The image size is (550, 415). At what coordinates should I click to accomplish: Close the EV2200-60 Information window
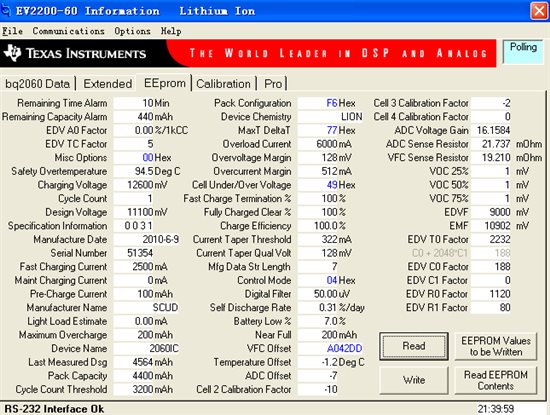(539, 11)
